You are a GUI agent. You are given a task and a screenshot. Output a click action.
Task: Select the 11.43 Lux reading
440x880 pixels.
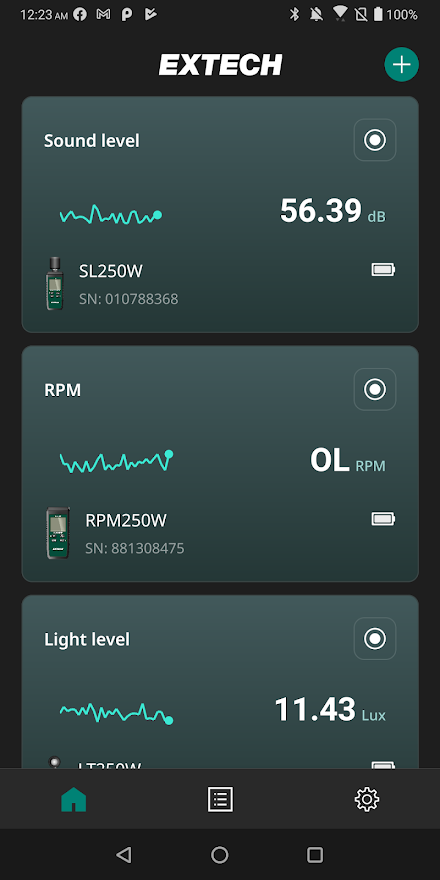pyautogui.click(x=330, y=709)
